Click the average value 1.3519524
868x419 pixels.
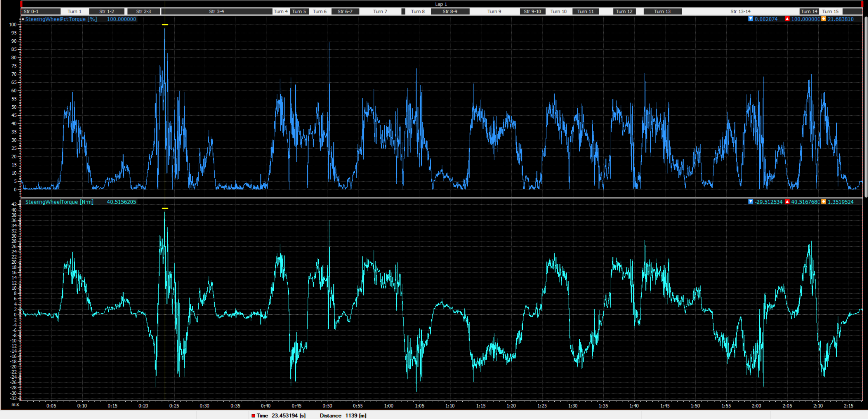(841, 202)
